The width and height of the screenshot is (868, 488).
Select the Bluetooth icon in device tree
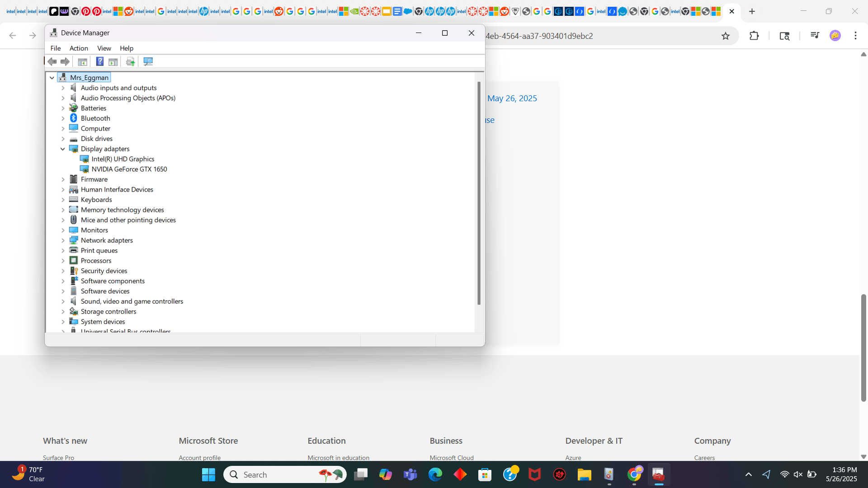coord(74,118)
